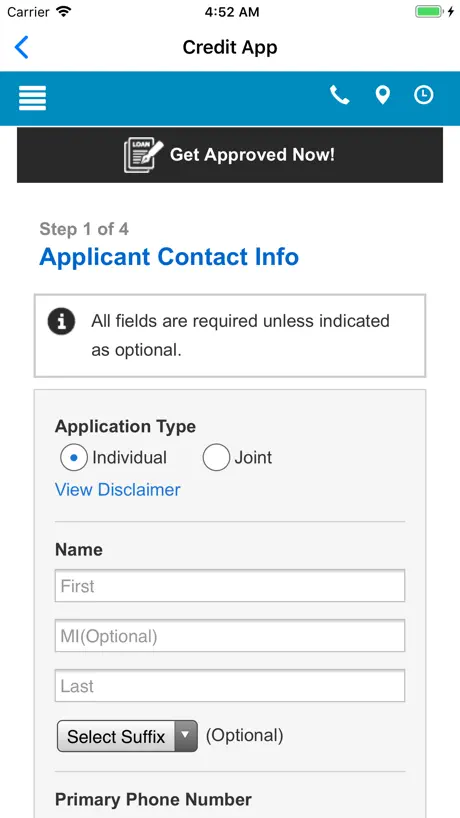The height and width of the screenshot is (818, 460).
Task: Tap the info circle icon
Action: [62, 321]
